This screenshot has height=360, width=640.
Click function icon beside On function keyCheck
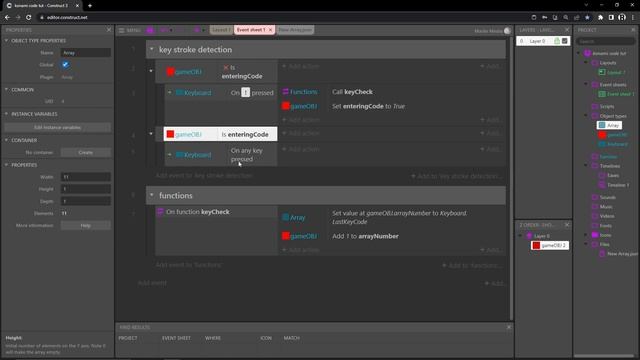(x=160, y=211)
